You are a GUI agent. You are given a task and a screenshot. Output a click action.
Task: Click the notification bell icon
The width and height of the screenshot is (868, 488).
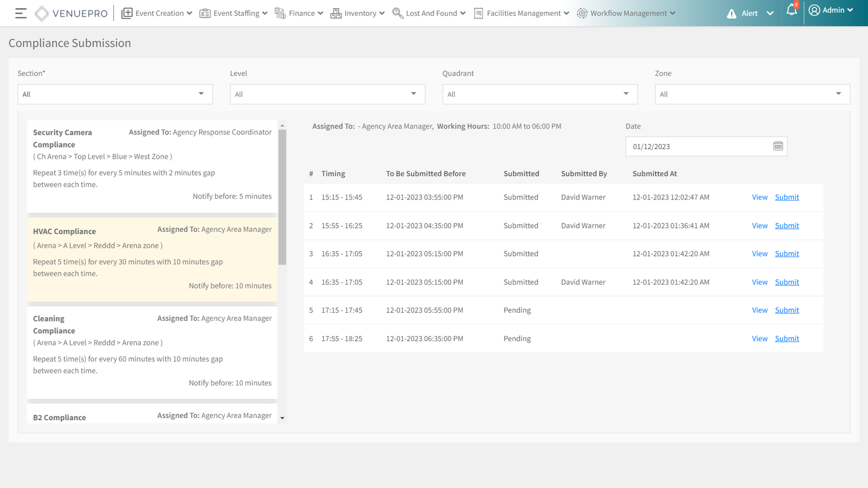[x=792, y=10]
